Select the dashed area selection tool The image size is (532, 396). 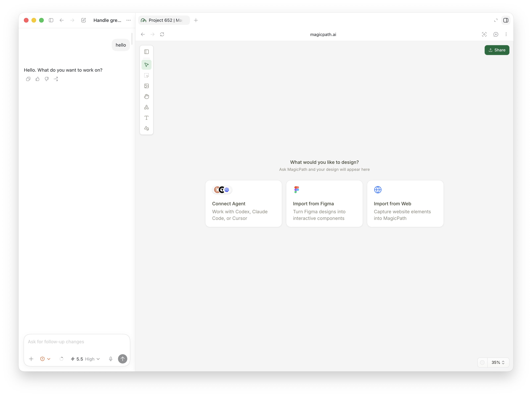click(146, 75)
